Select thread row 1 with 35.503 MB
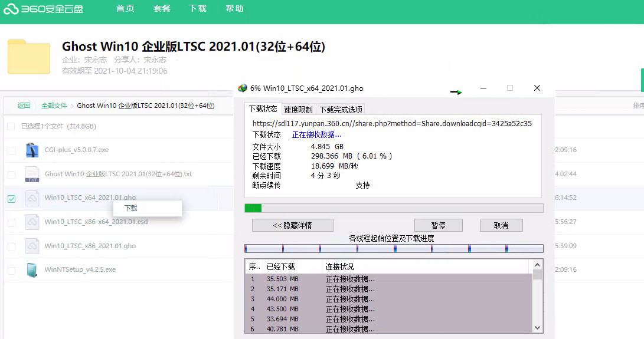Image resolution: width=644 pixels, height=339 pixels. tap(388, 279)
